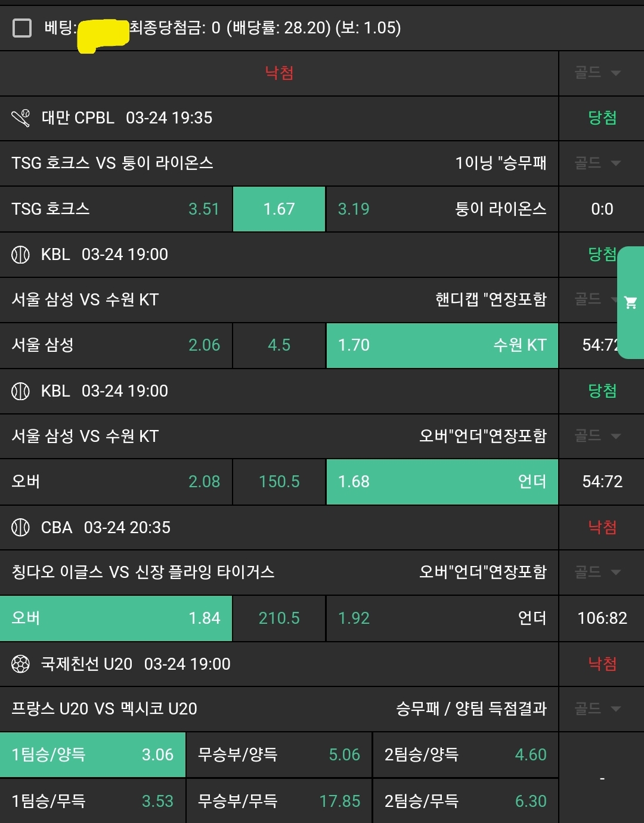644x823 pixels.
Task: Open the 골드 dropdown next to 낙첨 header
Action: [x=597, y=73]
